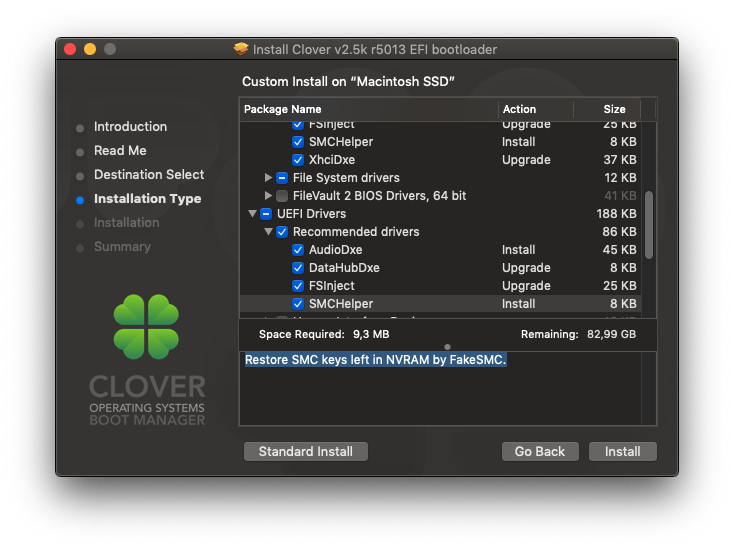Toggle File System drivers checkbox
The width and height of the screenshot is (734, 550).
point(282,178)
